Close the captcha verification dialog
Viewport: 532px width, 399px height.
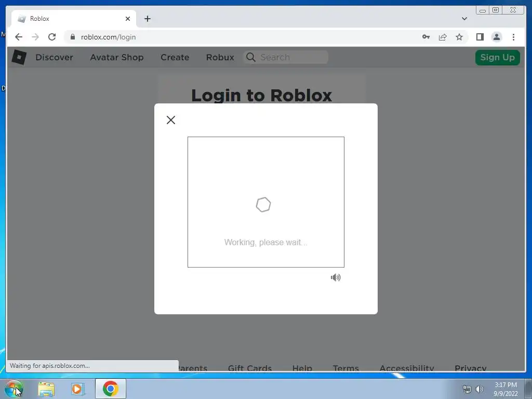tap(170, 120)
